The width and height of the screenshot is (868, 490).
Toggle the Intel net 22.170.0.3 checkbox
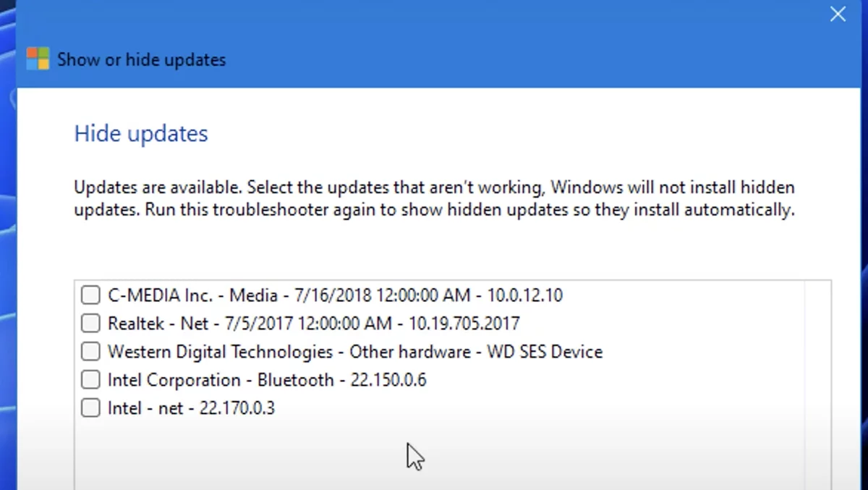click(90, 408)
